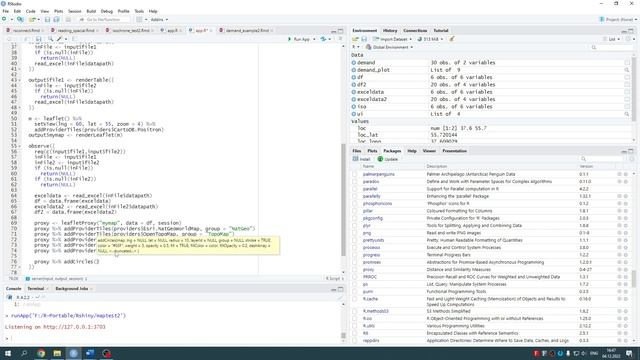Open the Run App options arrow
The height and width of the screenshot is (360, 640).
(314, 39)
